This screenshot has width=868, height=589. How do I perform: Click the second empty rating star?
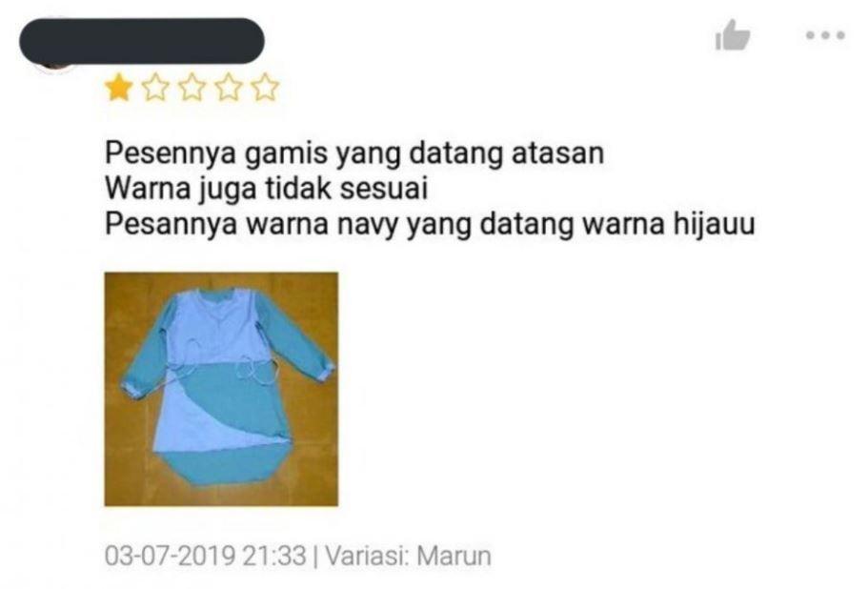pos(155,88)
